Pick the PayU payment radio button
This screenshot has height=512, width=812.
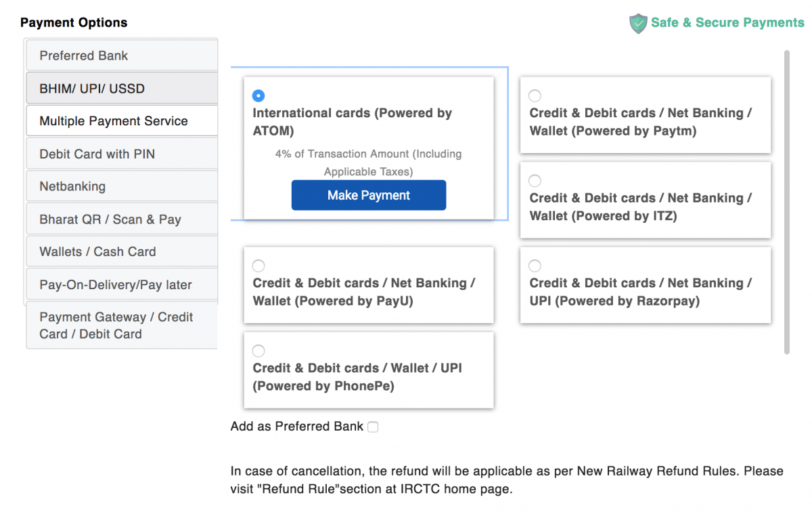(258, 265)
